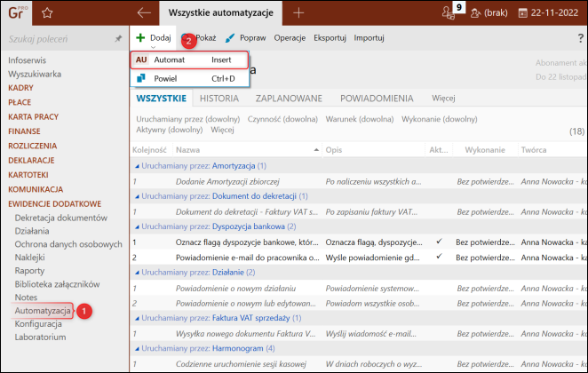The width and height of the screenshot is (588, 373).
Task: Click Pokaż toolbar button
Action: pos(205,38)
